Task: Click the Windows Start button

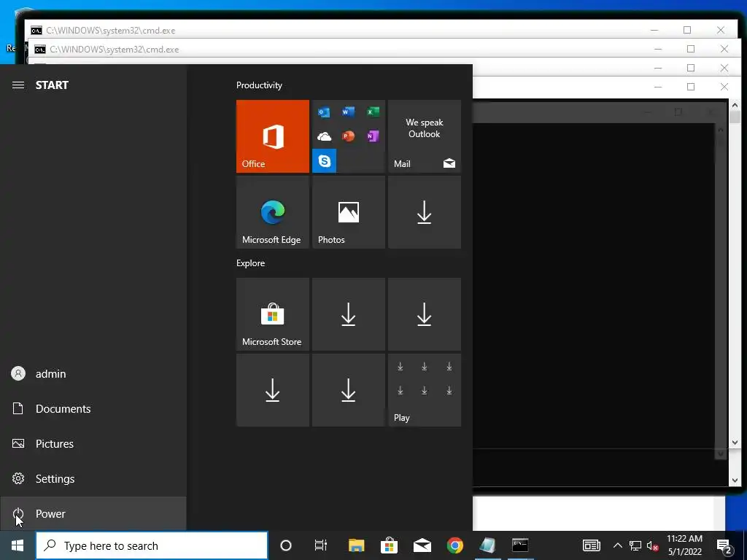Action: pyautogui.click(x=18, y=545)
